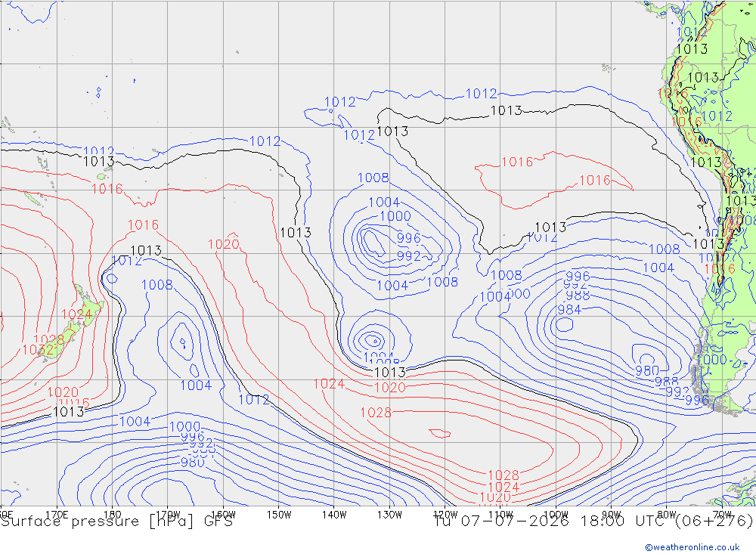Click the red 1032 isobar label
The height and width of the screenshot is (554, 756).
pos(37,350)
